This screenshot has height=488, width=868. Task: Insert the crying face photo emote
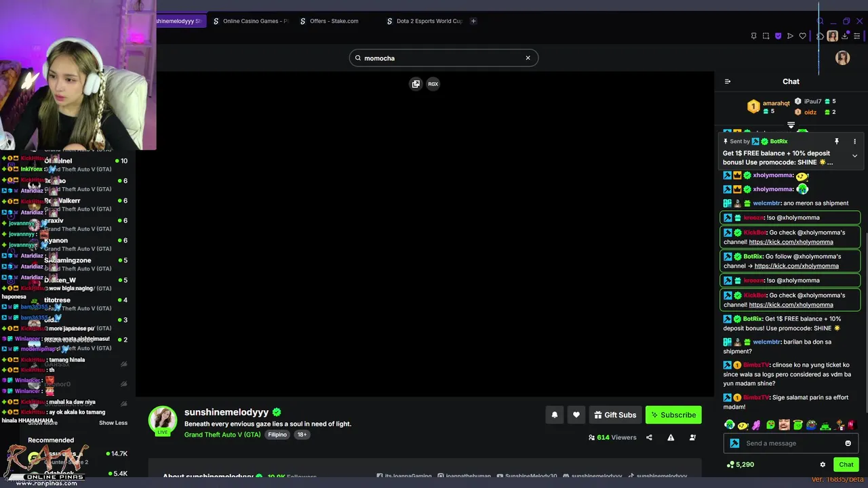point(784,425)
